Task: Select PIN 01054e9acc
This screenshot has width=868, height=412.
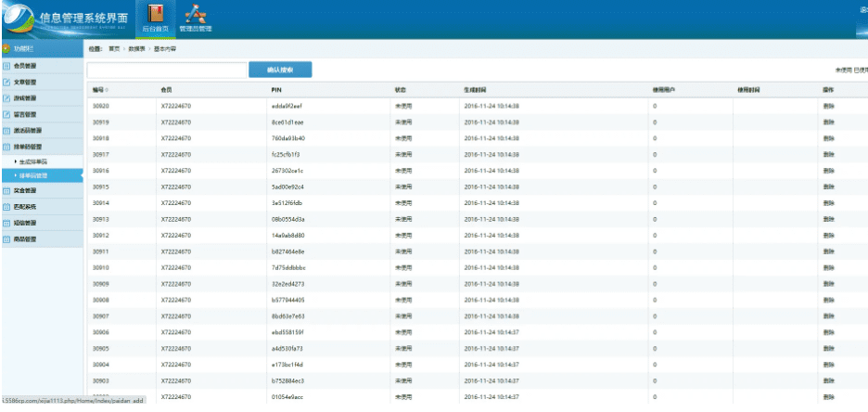Action: point(287,397)
